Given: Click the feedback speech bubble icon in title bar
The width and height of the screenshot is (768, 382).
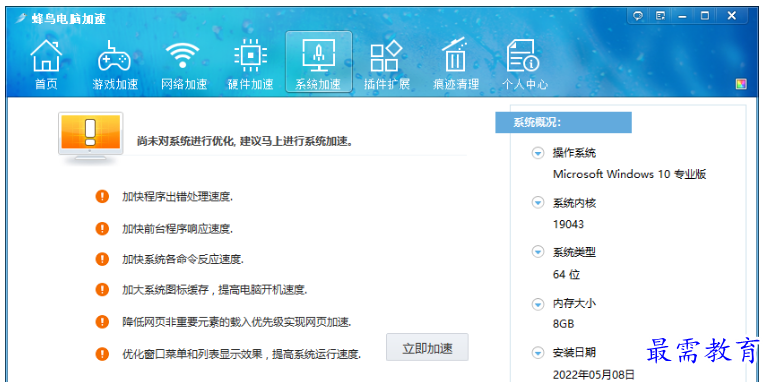Looking at the screenshot, I should pyautogui.click(x=638, y=16).
